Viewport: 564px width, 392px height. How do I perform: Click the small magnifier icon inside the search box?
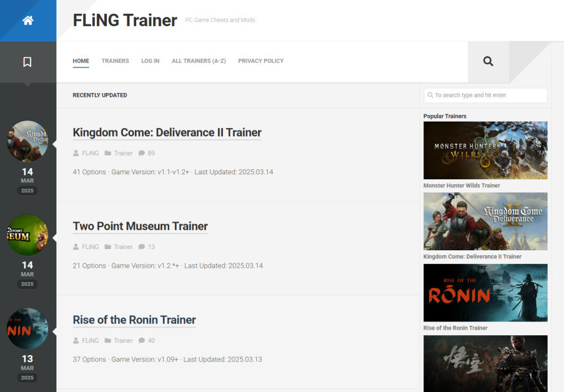(x=430, y=95)
